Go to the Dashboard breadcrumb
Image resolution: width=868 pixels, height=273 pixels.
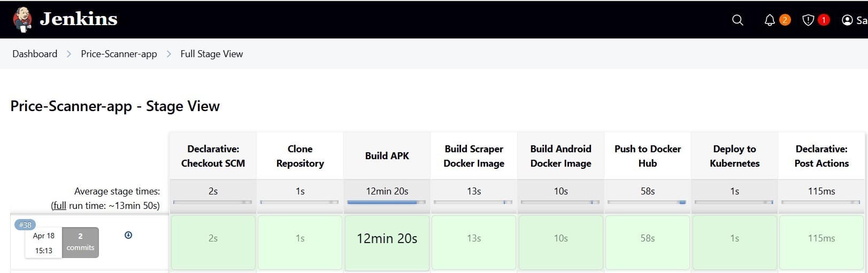pos(35,54)
